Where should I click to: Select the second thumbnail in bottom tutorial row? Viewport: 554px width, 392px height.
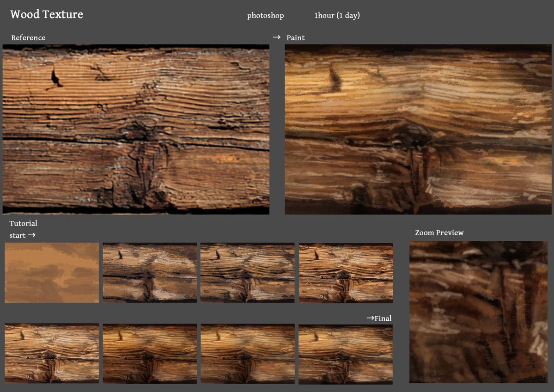[150, 353]
